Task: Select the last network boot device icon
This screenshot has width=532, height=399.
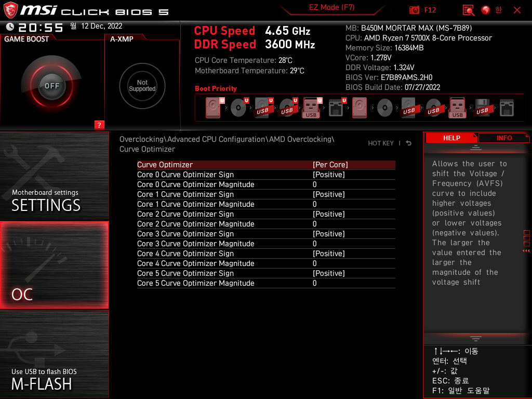Action: [x=507, y=108]
